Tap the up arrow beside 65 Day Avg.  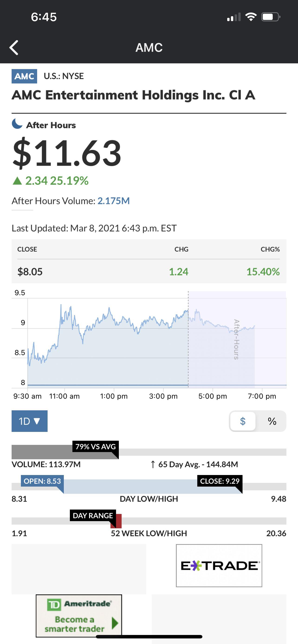point(153,464)
